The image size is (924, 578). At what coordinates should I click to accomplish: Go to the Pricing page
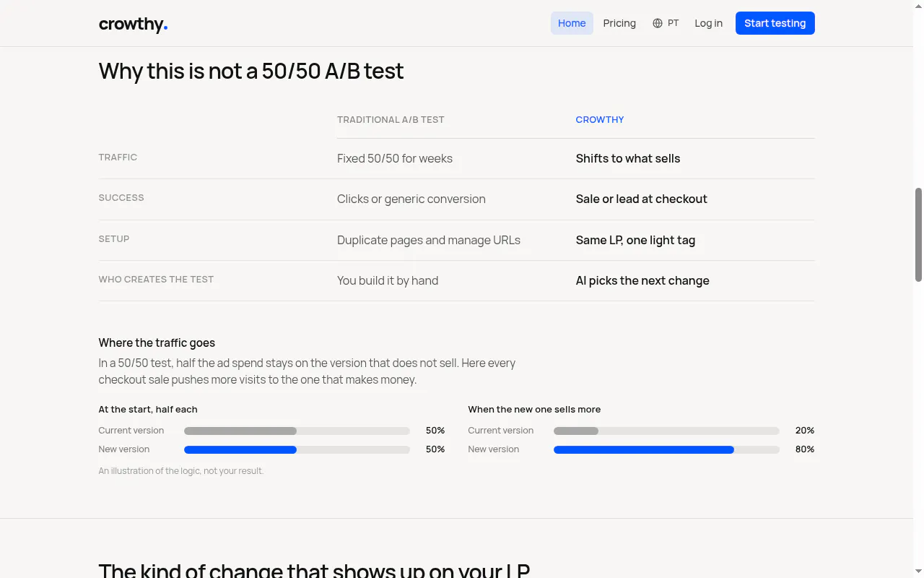(x=619, y=23)
